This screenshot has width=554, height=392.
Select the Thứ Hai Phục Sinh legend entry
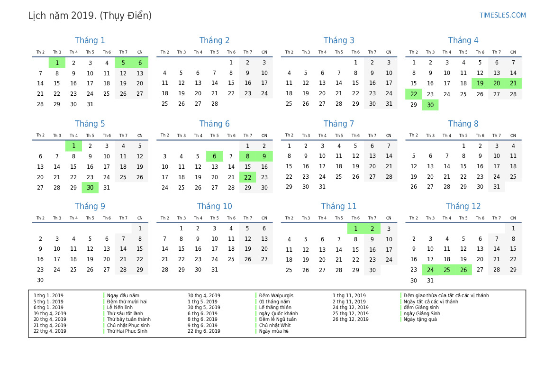127,331
